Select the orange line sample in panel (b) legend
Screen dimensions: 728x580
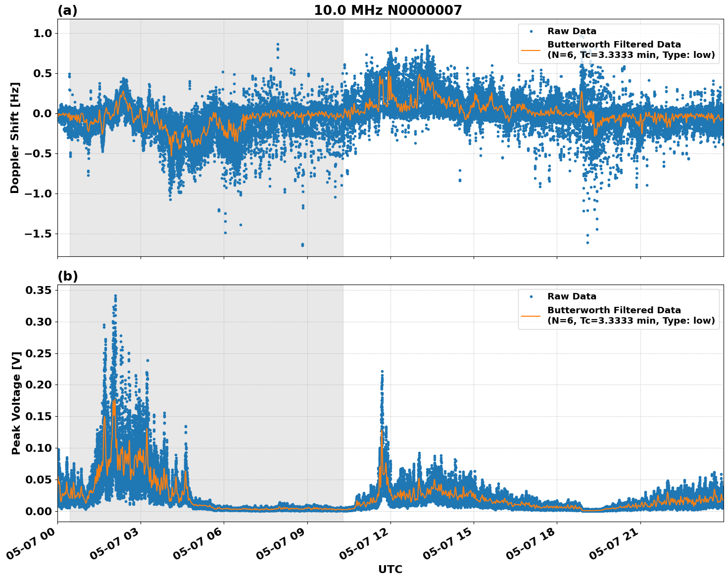pyautogui.click(x=531, y=315)
